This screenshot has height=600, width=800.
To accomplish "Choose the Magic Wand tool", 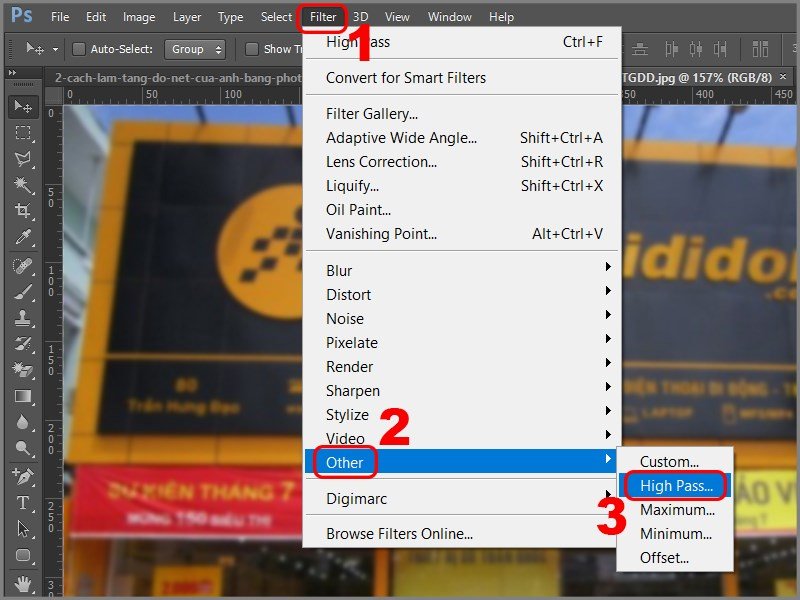I will 23,185.
